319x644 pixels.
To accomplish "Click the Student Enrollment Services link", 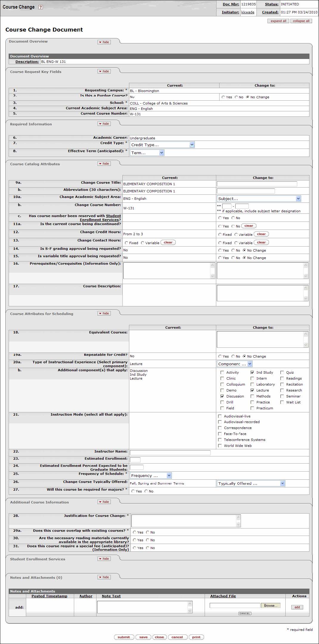I will click(x=100, y=218).
